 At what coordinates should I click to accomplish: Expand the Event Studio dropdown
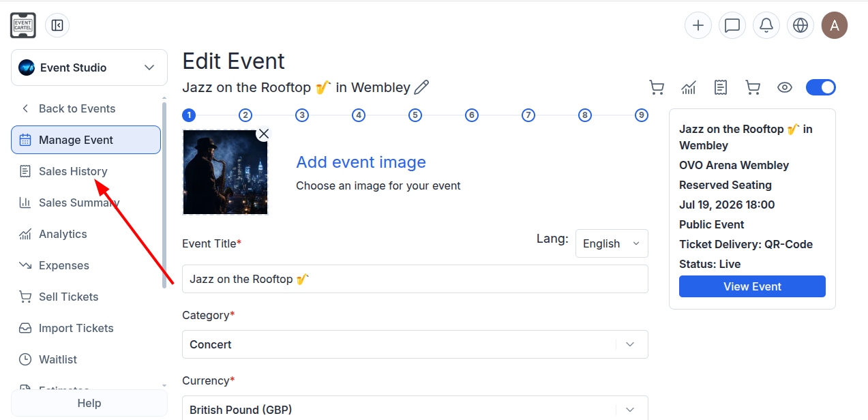click(89, 67)
